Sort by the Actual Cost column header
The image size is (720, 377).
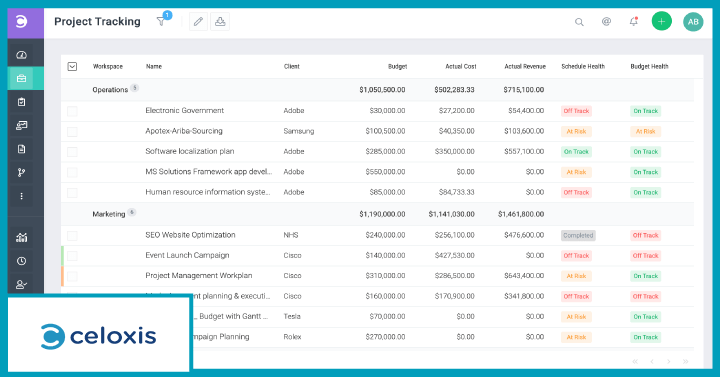pyautogui.click(x=461, y=67)
